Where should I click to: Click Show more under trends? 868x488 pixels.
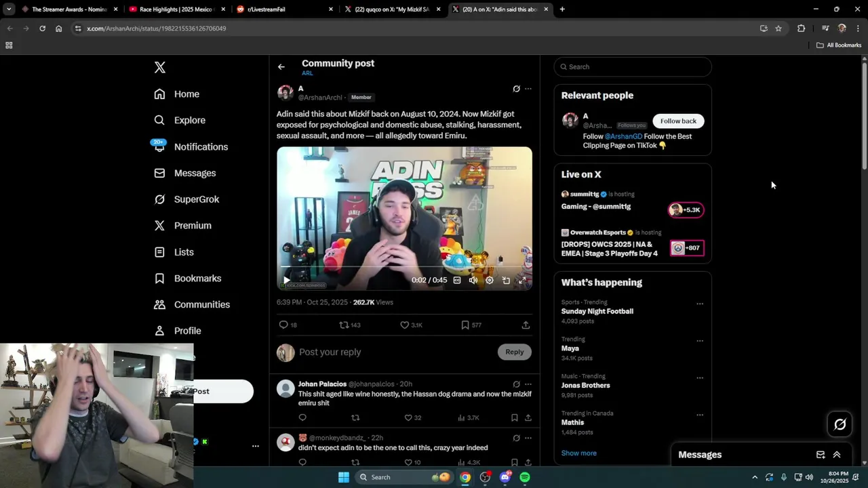(x=579, y=453)
